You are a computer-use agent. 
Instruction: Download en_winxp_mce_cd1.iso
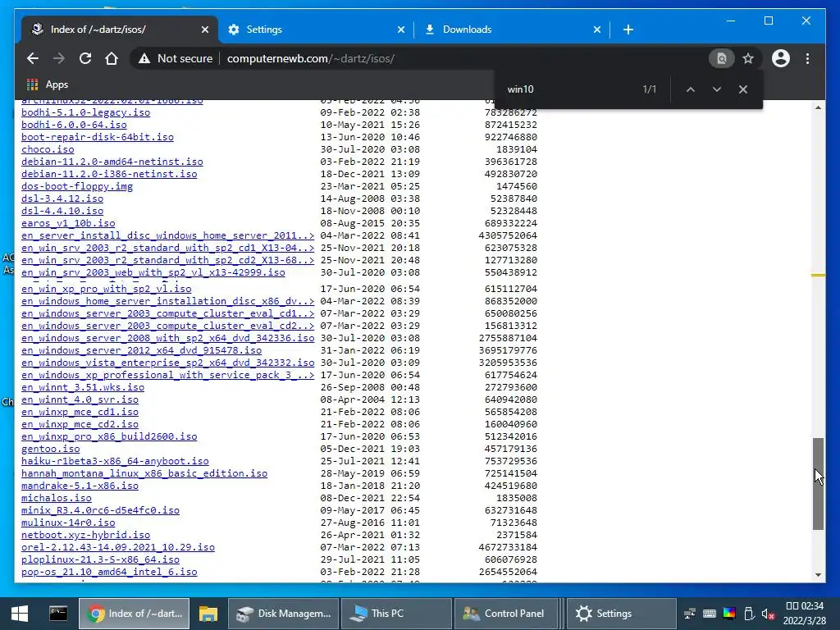(80, 412)
